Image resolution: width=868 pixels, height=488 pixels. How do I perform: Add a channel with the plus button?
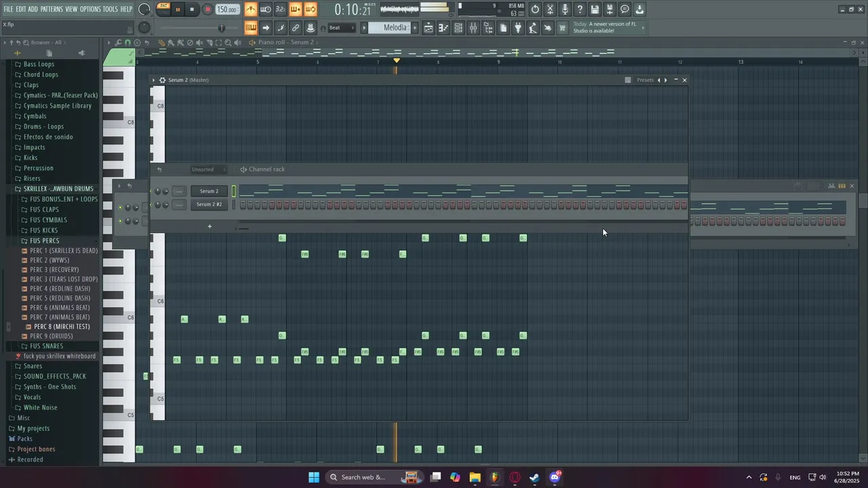(210, 226)
